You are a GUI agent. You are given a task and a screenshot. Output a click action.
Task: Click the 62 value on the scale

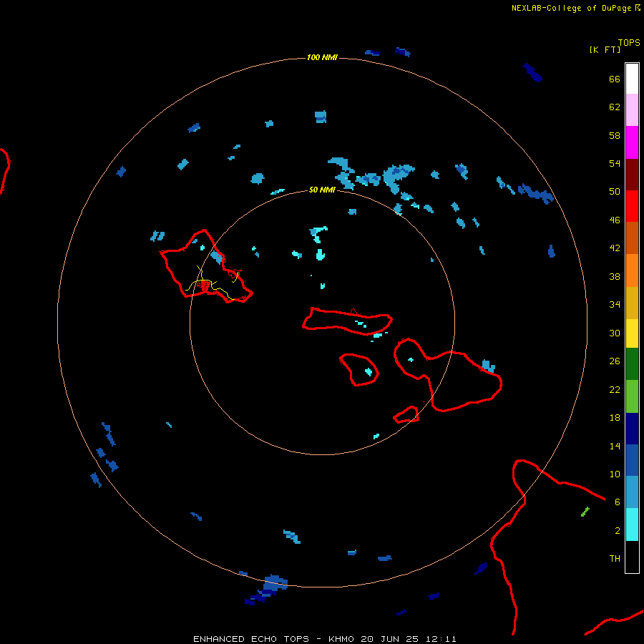tap(615, 107)
